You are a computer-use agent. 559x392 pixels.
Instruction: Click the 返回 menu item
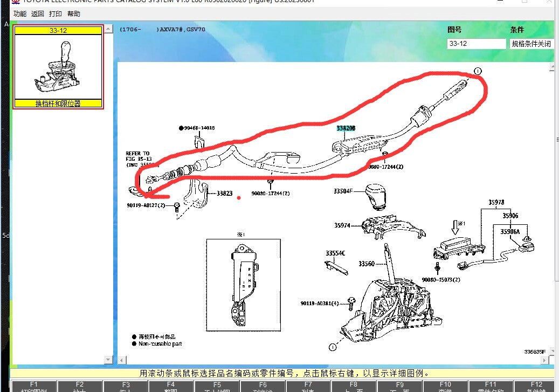click(37, 14)
